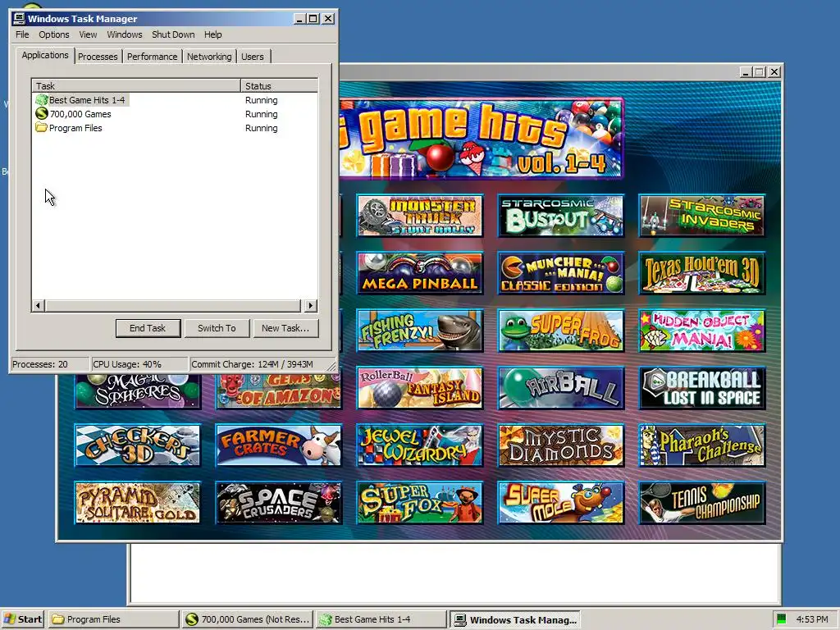
Task: Open the StarCosmic Bustout game tile
Action: pyautogui.click(x=561, y=216)
